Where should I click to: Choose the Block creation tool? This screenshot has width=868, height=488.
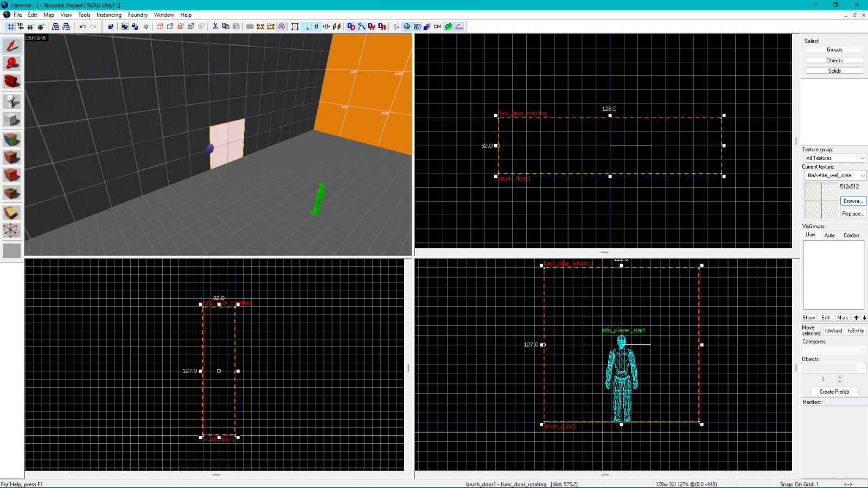[12, 119]
